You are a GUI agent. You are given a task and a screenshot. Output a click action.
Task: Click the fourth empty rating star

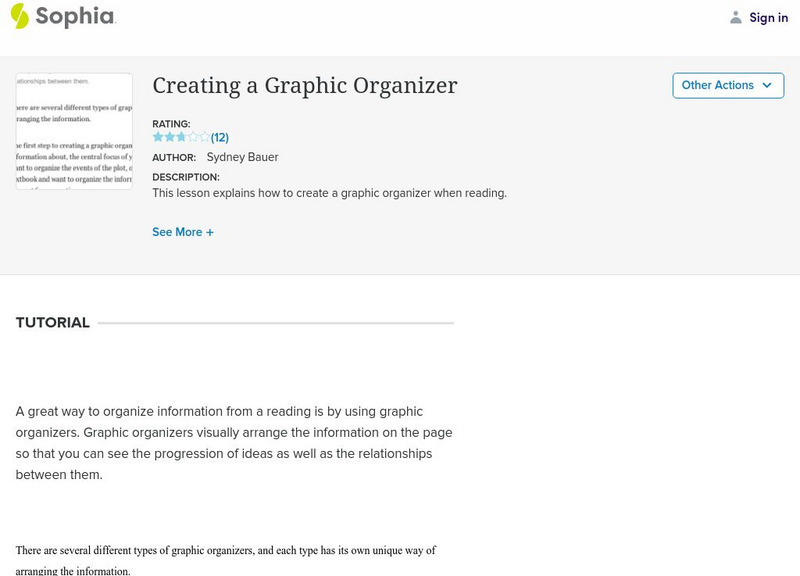click(193, 137)
